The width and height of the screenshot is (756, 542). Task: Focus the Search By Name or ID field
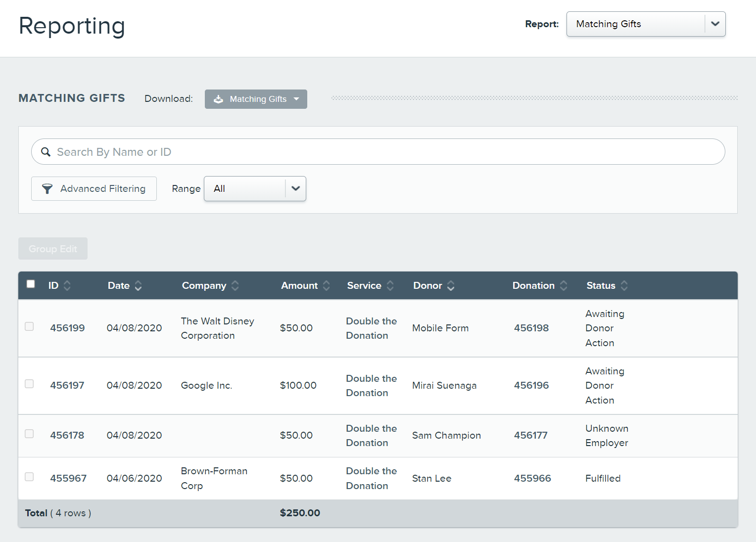click(378, 152)
